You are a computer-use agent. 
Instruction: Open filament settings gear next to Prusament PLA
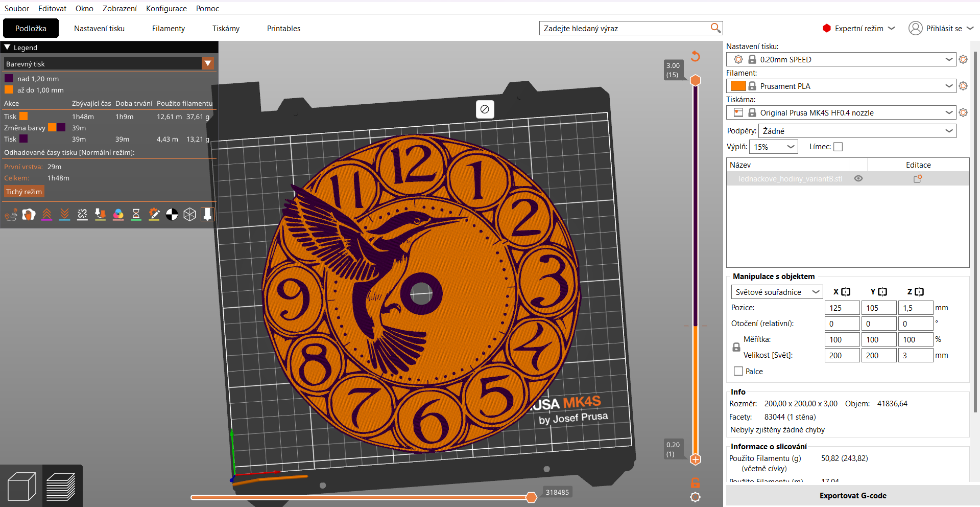(963, 86)
